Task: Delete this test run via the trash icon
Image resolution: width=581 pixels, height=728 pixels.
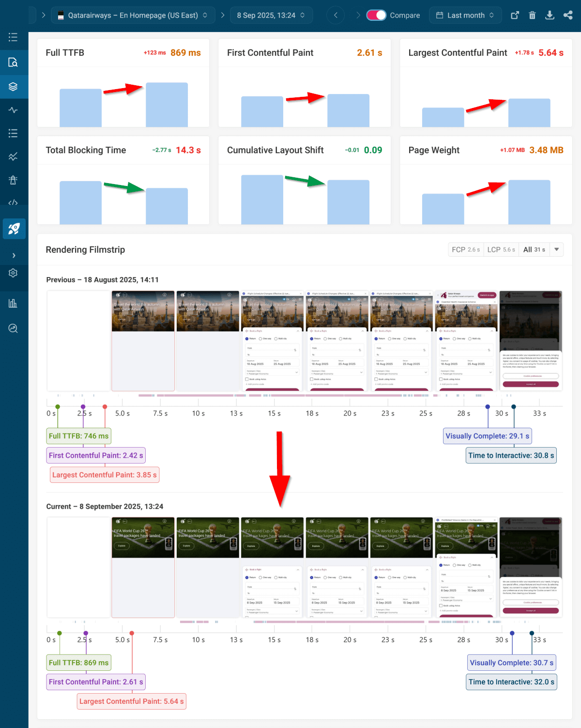Action: (532, 15)
